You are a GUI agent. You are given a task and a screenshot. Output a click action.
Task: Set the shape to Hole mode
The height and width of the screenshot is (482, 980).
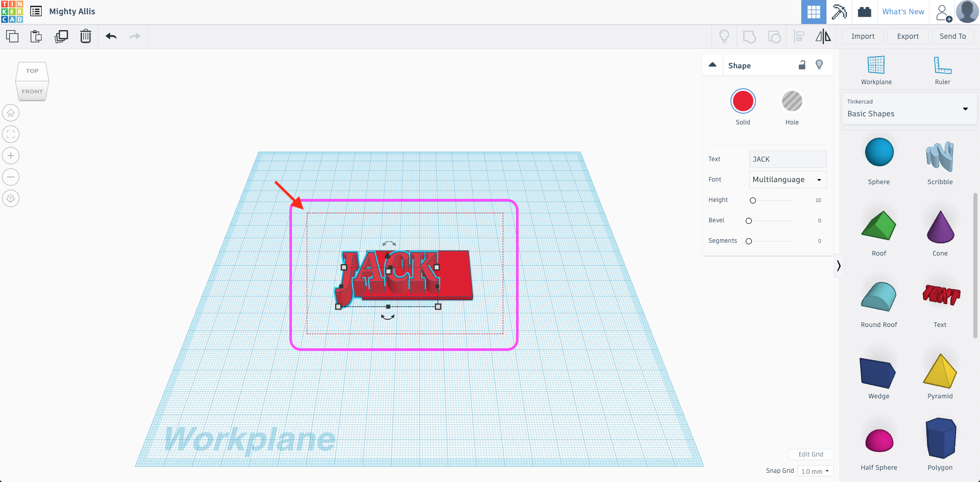[792, 101]
